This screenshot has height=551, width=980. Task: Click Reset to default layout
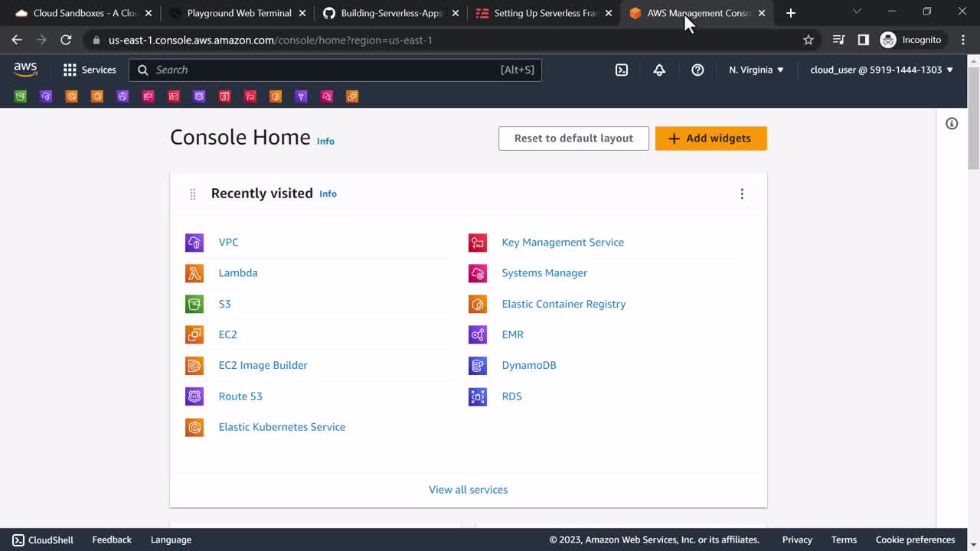(573, 139)
